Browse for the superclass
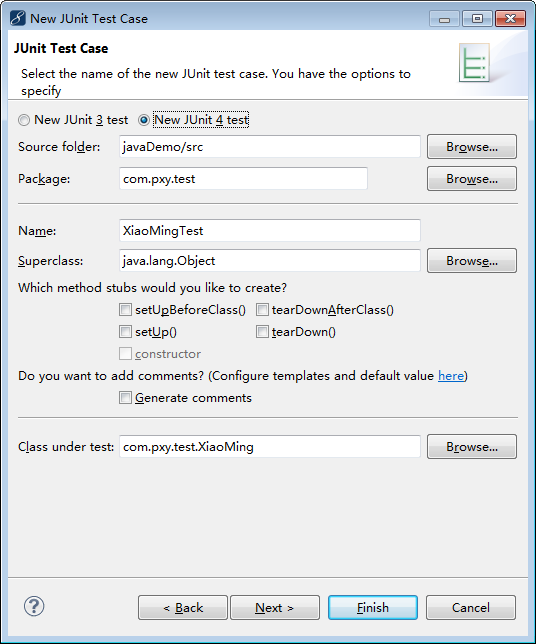The image size is (536, 644). [x=472, y=260]
